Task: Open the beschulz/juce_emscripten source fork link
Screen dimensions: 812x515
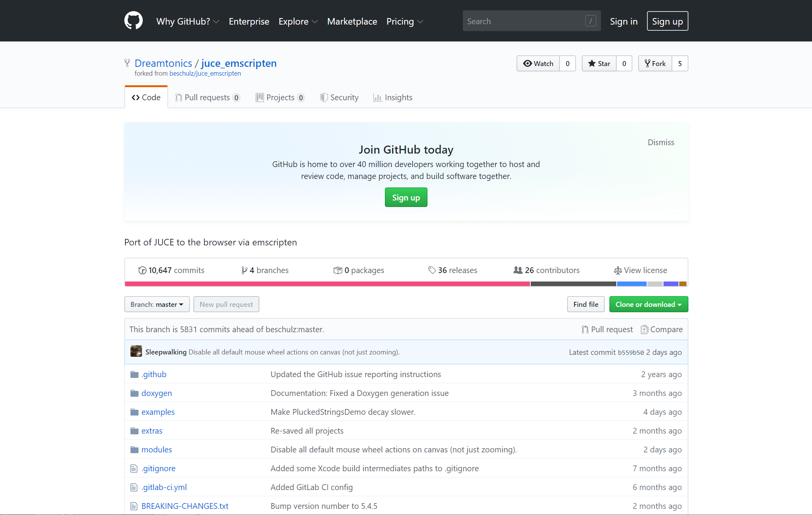Action: pos(205,73)
